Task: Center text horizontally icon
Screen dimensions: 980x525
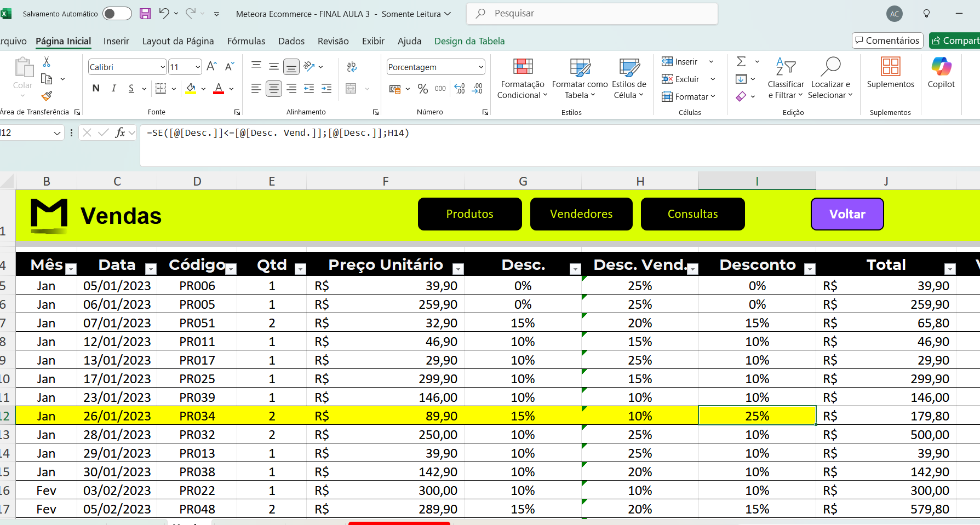Action: (274, 88)
